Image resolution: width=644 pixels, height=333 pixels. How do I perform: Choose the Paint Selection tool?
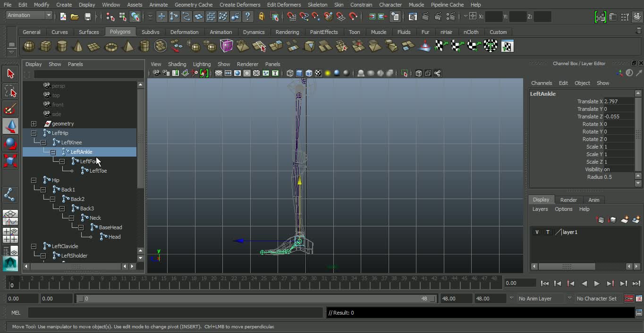pos(10,108)
